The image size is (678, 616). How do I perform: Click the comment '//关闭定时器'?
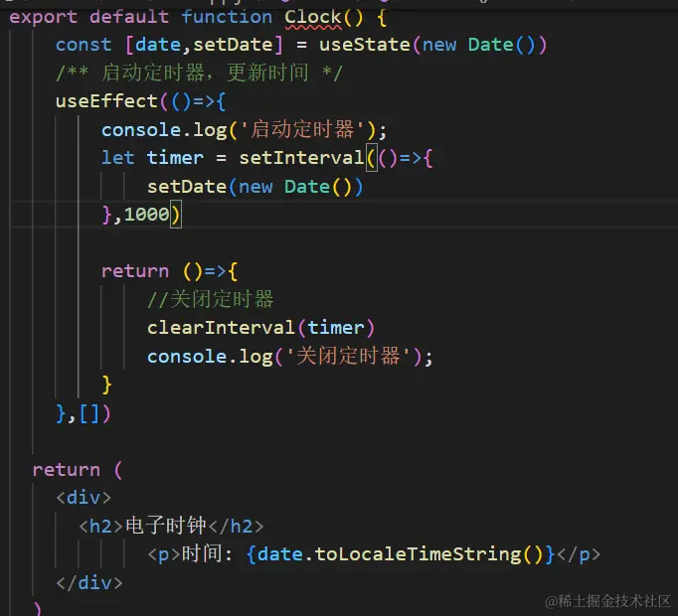point(211,299)
